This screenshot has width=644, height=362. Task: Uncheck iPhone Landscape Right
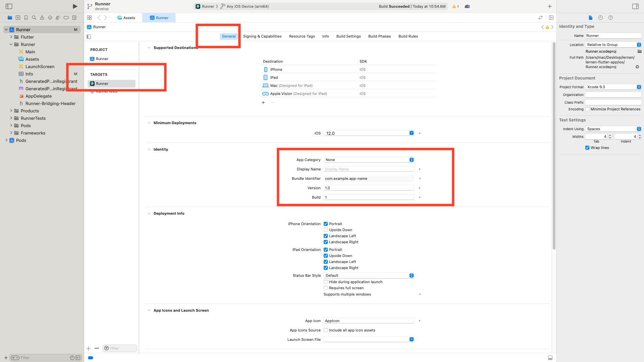[x=325, y=242]
